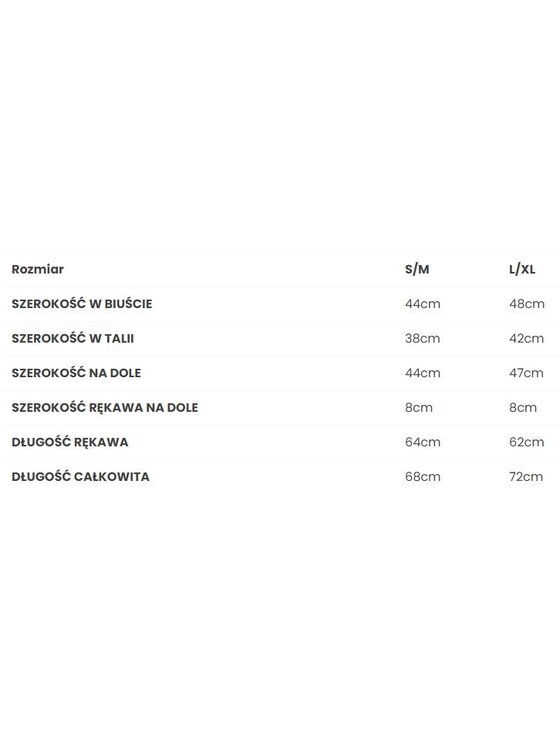Click the DŁUGOŚĆ CAŁKOWITA row label
The width and height of the screenshot is (560, 746).
[80, 476]
